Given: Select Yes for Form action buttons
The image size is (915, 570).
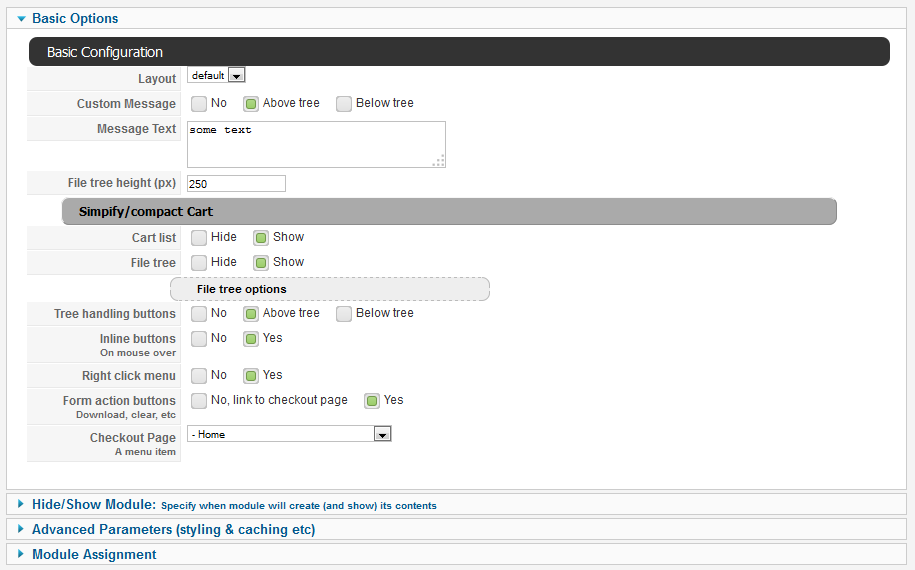Looking at the screenshot, I should tap(372, 401).
